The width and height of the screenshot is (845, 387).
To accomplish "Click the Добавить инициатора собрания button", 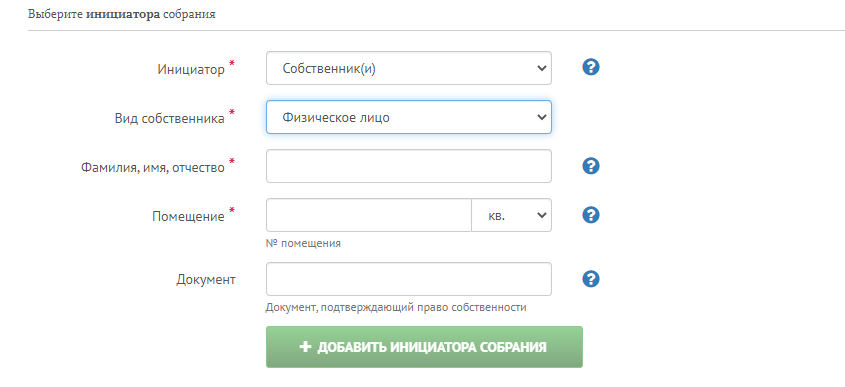I will (x=424, y=347).
